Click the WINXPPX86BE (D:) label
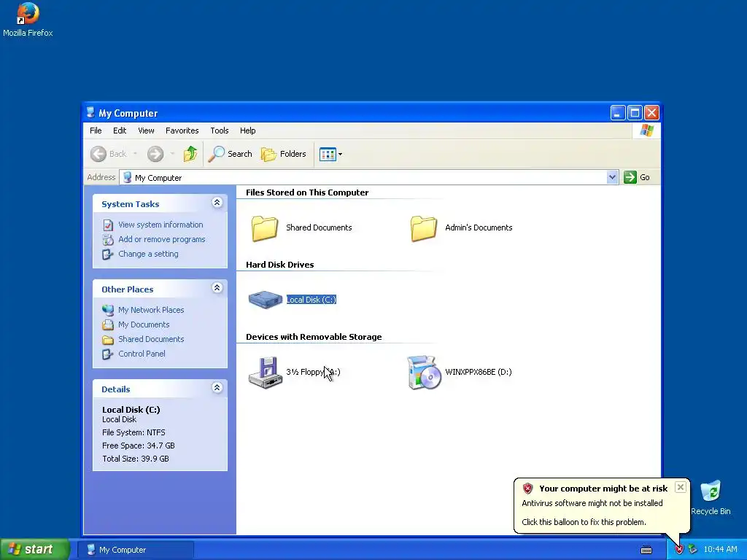Viewport: 747px width, 560px height. click(x=479, y=372)
